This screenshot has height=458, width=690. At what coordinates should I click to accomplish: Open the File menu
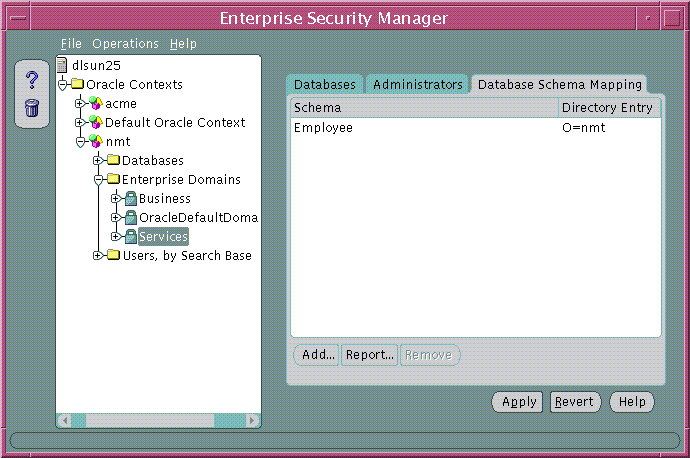point(71,44)
